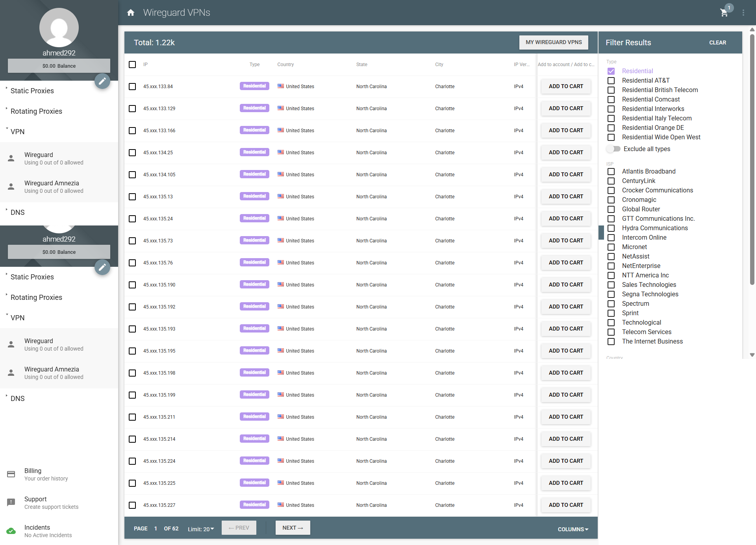Click the top pencil edit profile icon
The height and width of the screenshot is (545, 756).
pos(102,81)
